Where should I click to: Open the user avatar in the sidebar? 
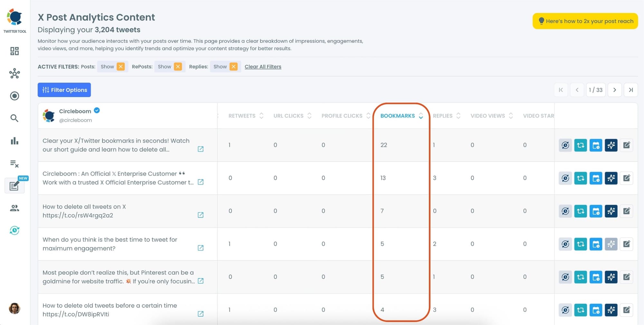point(14,308)
